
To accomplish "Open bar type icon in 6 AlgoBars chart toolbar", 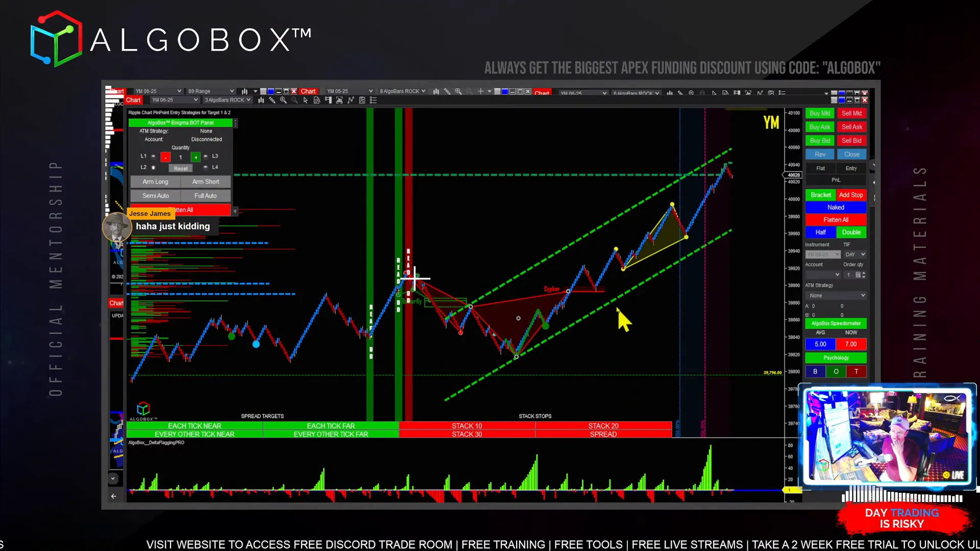I will click(670, 93).
